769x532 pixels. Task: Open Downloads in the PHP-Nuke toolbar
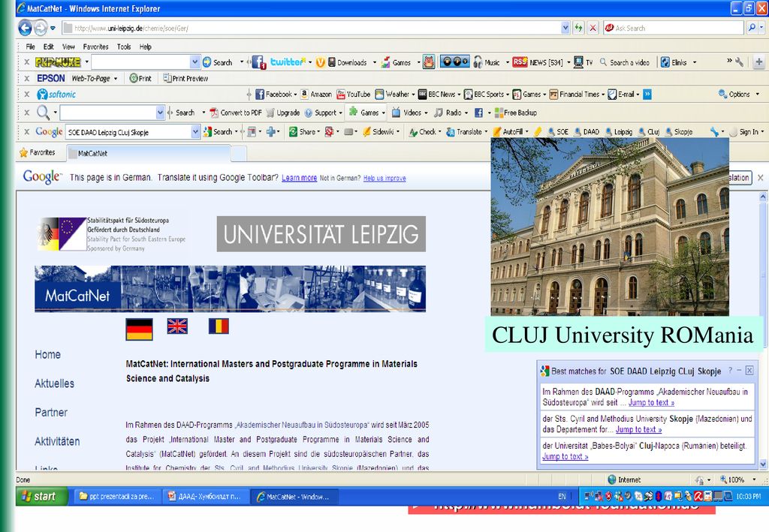[x=348, y=62]
